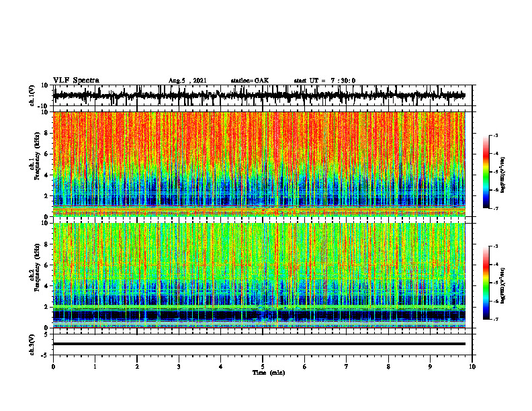The height and width of the screenshot is (411, 532).
Task: Click the ch.1(V) waveform axis label
Action: 32,95
